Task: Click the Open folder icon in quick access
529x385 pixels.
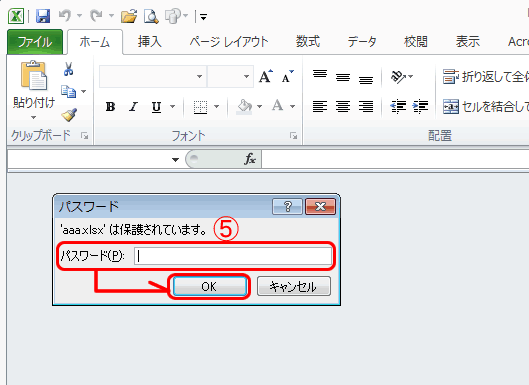Action: tap(129, 16)
